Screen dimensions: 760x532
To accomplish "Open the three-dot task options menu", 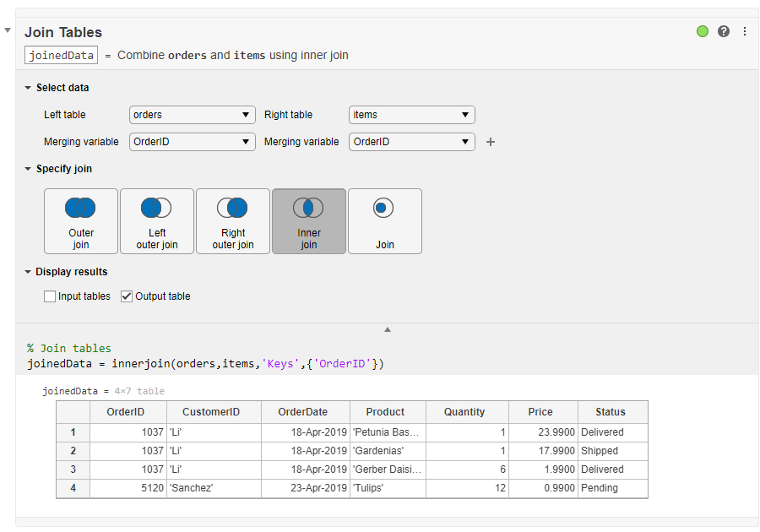I will tap(745, 31).
